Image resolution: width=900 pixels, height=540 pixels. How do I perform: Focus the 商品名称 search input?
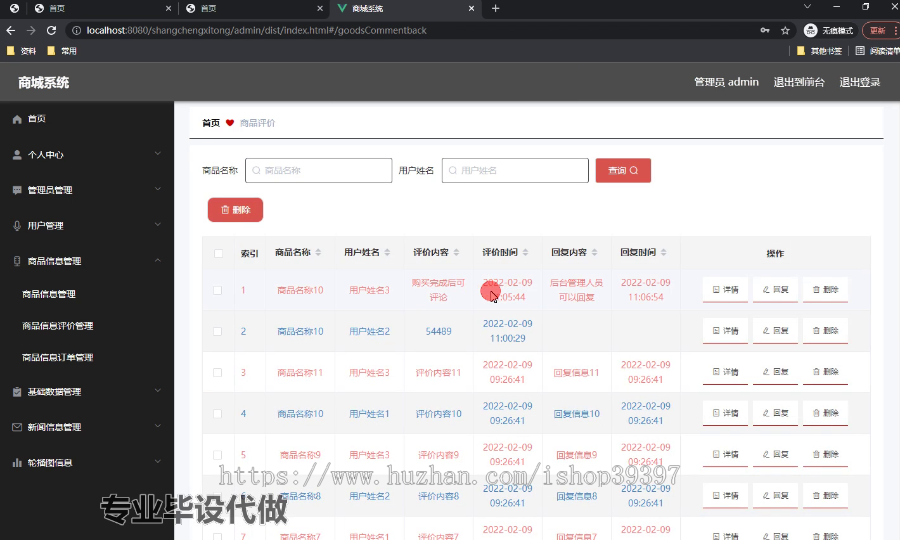point(319,170)
